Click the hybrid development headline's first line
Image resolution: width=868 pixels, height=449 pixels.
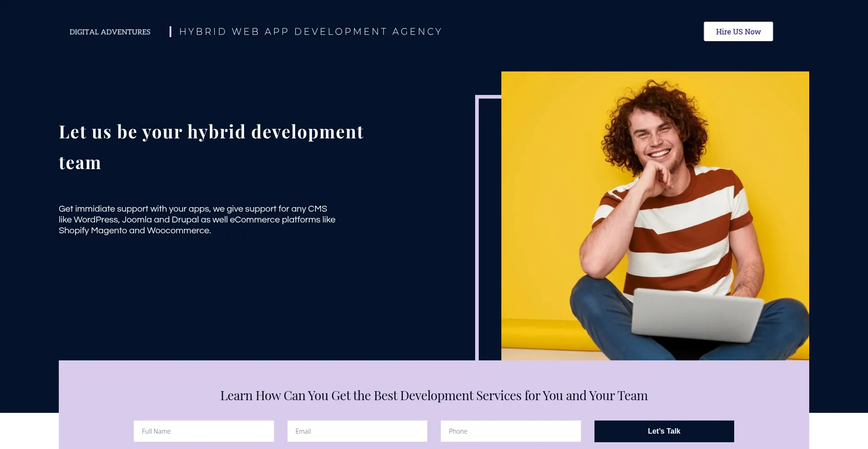[x=211, y=132]
